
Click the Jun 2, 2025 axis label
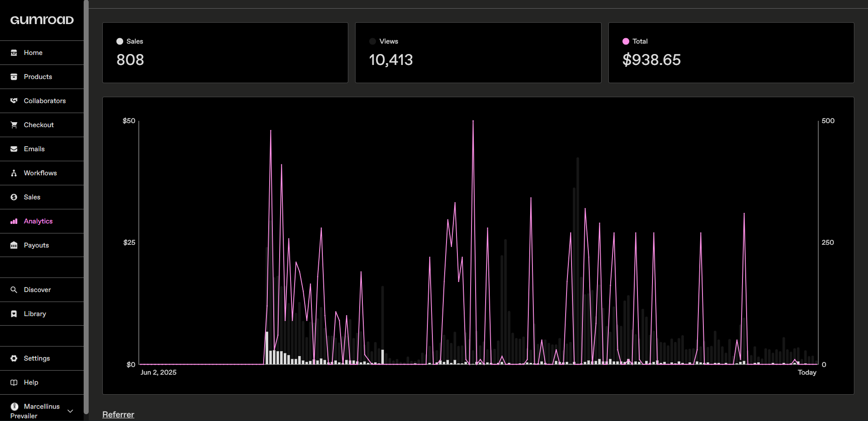tap(158, 372)
